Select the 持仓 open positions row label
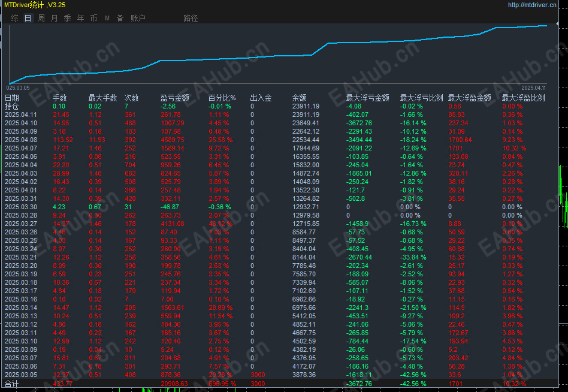This screenshot has width=568, height=392. point(11,106)
